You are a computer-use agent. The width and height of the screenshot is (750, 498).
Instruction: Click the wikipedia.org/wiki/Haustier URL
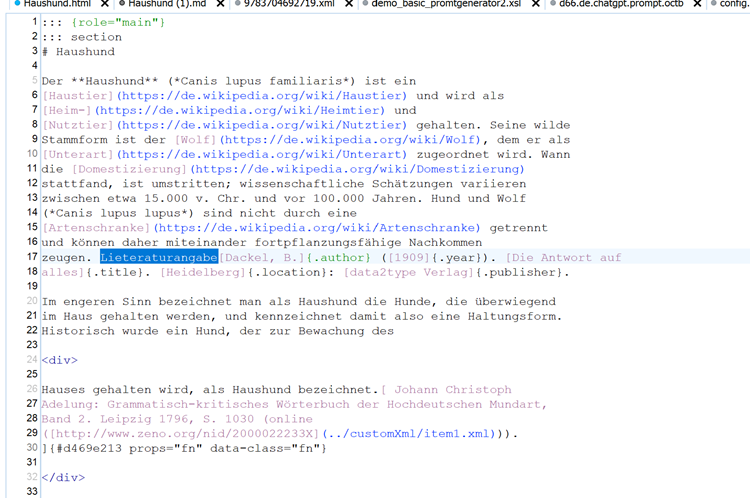coord(262,96)
